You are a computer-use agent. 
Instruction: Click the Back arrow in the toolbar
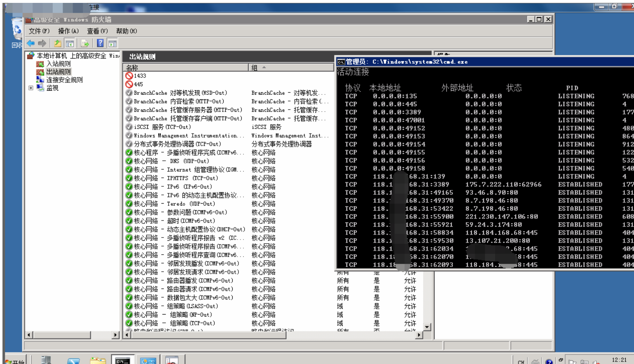[31, 43]
